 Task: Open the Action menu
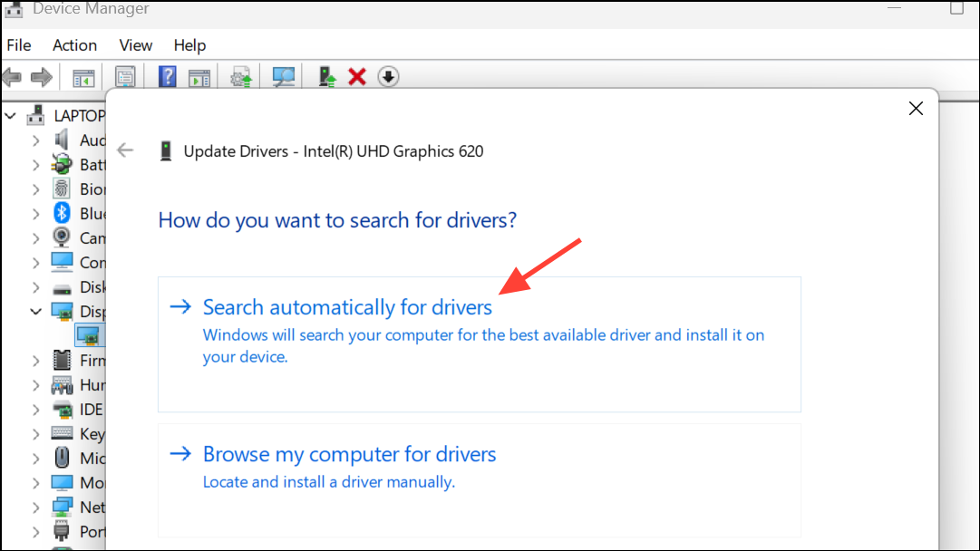(x=74, y=45)
